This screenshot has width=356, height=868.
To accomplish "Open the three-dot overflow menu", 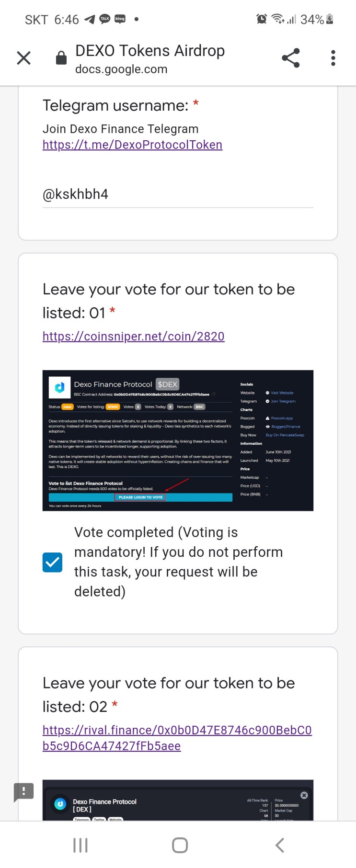I will pos(333,58).
